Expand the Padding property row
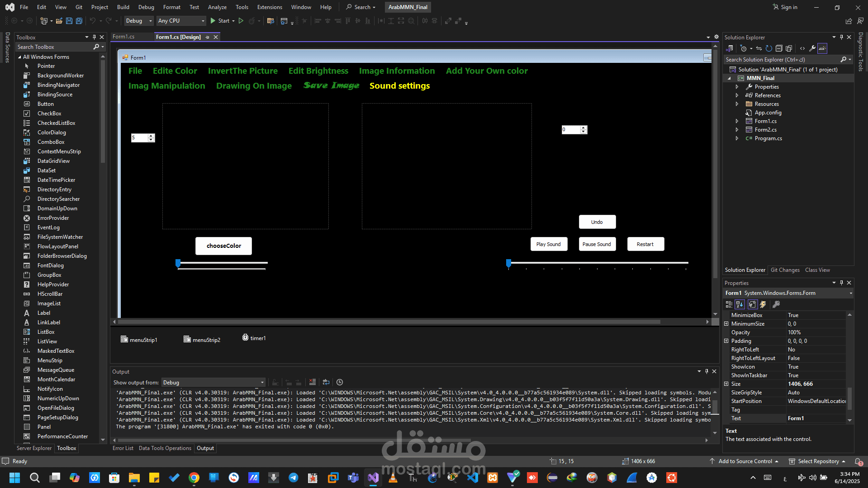Image resolution: width=868 pixels, height=488 pixels. coord(726,341)
